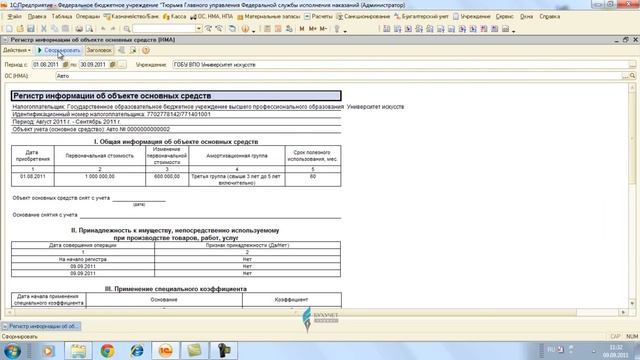Click the ОС (НМА) field with Авто
This screenshot has width=640, height=360.
(x=338, y=76)
